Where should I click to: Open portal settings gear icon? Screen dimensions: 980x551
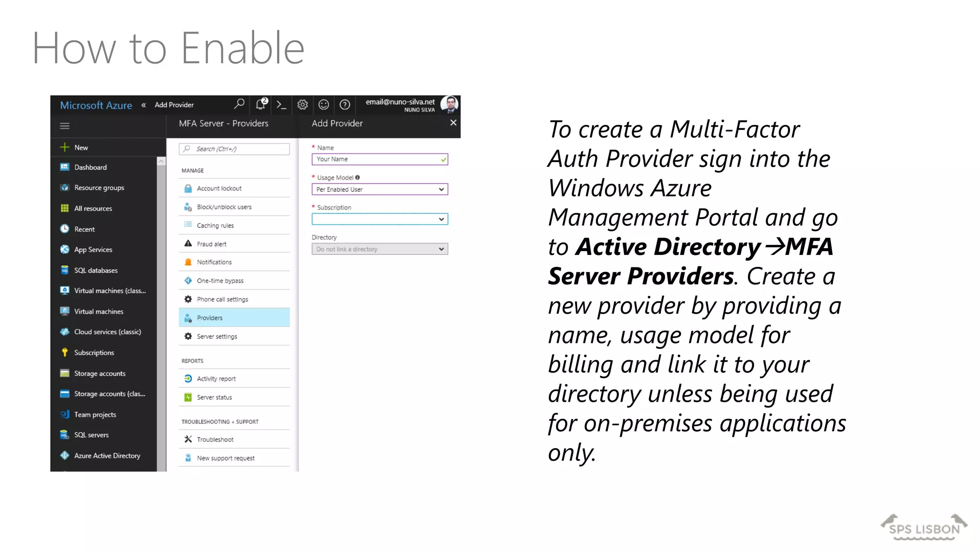[302, 105]
